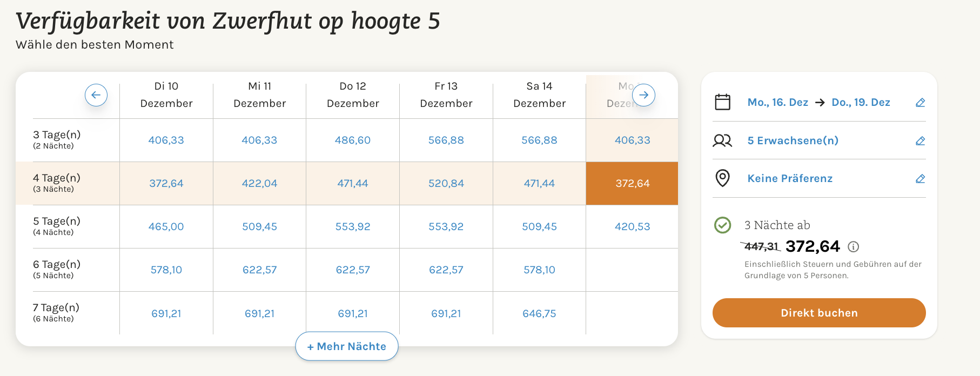980x376 pixels.
Task: Open price info tooltip icon
Action: tap(854, 247)
